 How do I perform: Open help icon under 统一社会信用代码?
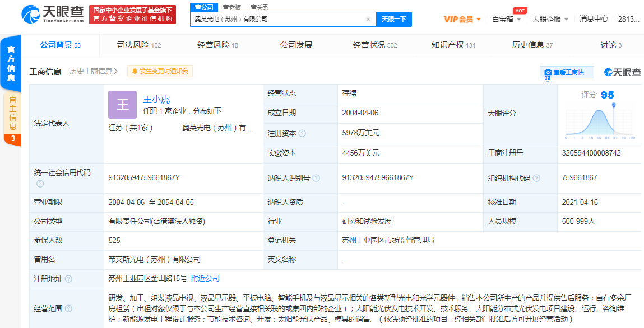[40, 183]
